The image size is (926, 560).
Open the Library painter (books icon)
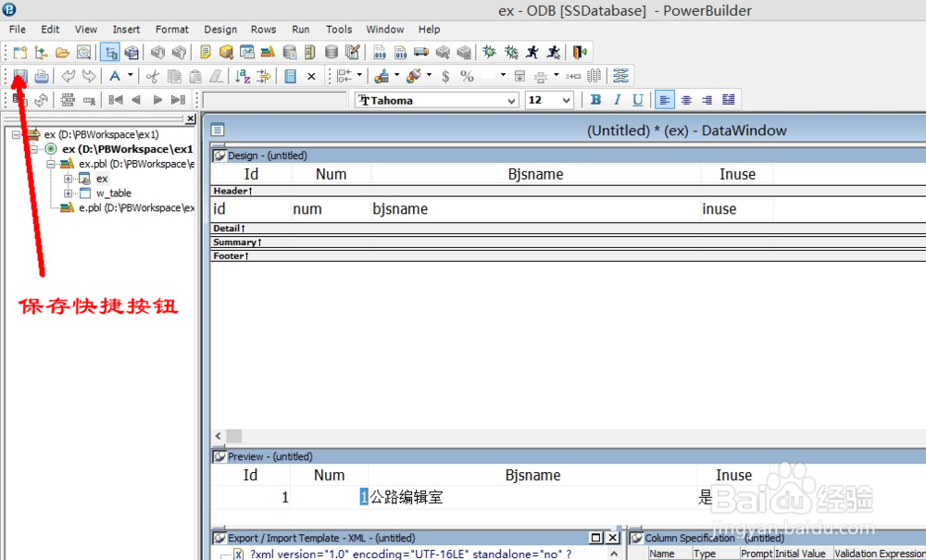pos(268,53)
